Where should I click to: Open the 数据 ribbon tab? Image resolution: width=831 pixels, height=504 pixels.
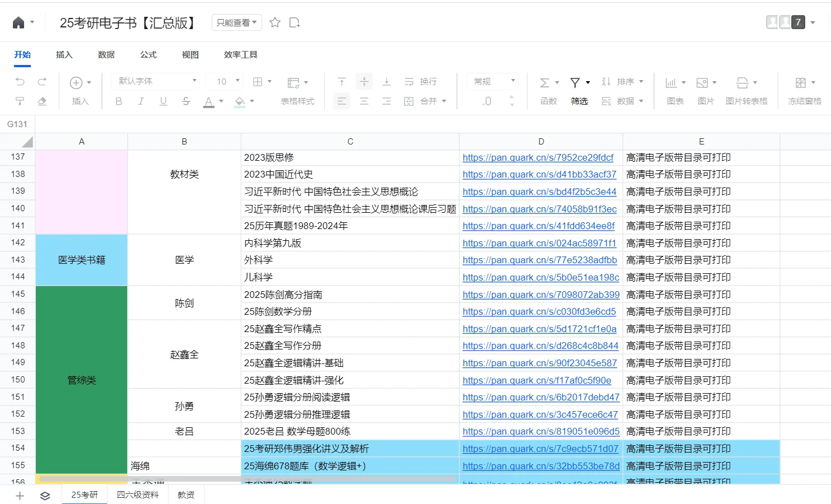106,54
